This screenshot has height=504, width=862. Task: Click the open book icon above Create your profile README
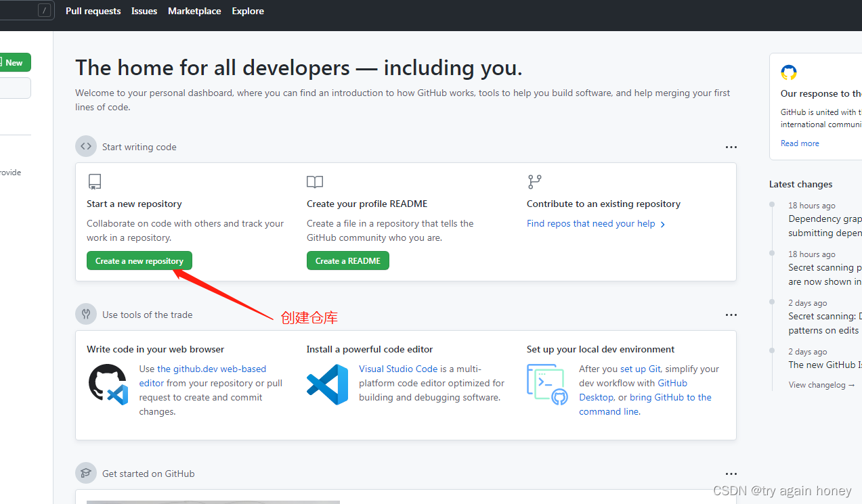[x=315, y=182]
